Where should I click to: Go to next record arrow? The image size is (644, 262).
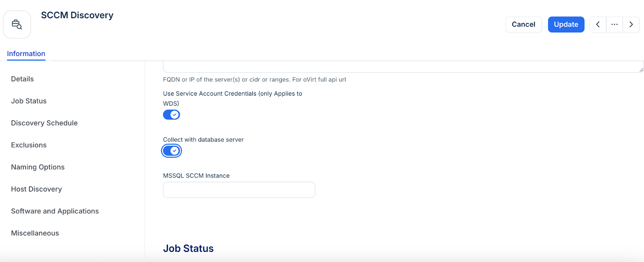coord(631,25)
